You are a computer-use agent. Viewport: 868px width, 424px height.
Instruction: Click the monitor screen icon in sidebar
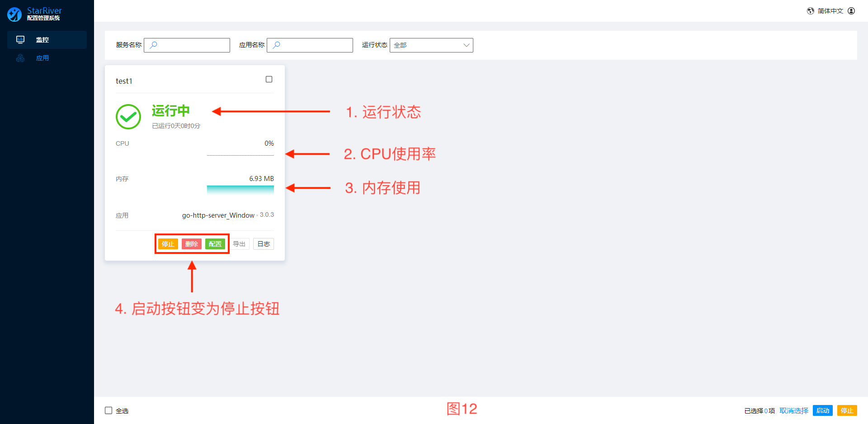click(20, 40)
